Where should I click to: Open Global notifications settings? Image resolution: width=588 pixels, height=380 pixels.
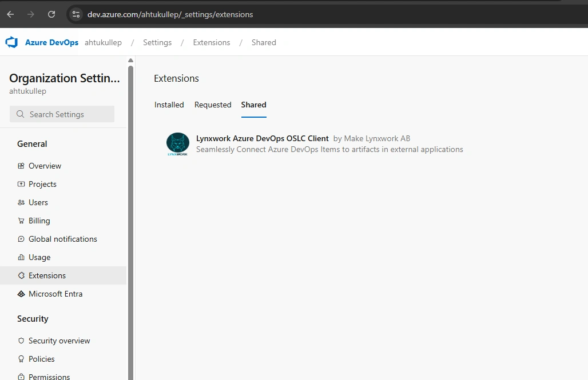click(x=63, y=239)
